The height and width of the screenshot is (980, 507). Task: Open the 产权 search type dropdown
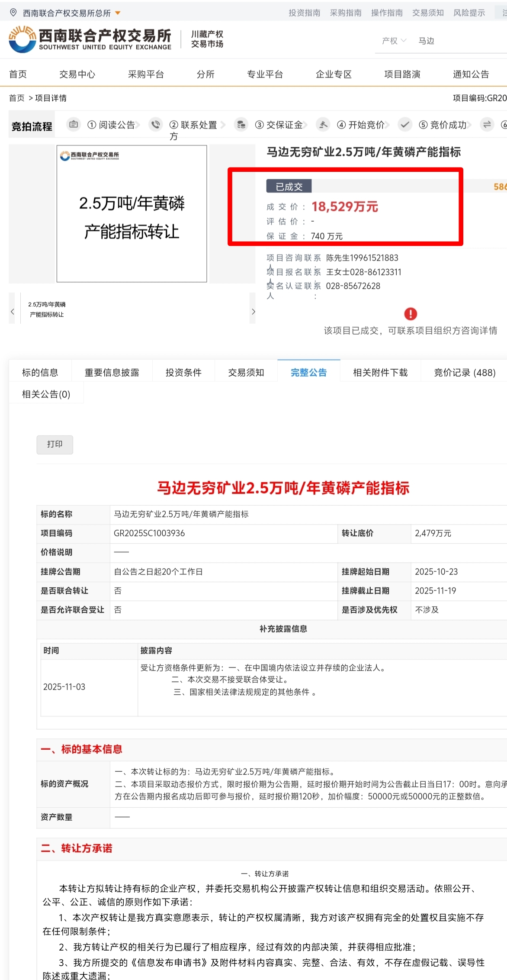[x=394, y=41]
